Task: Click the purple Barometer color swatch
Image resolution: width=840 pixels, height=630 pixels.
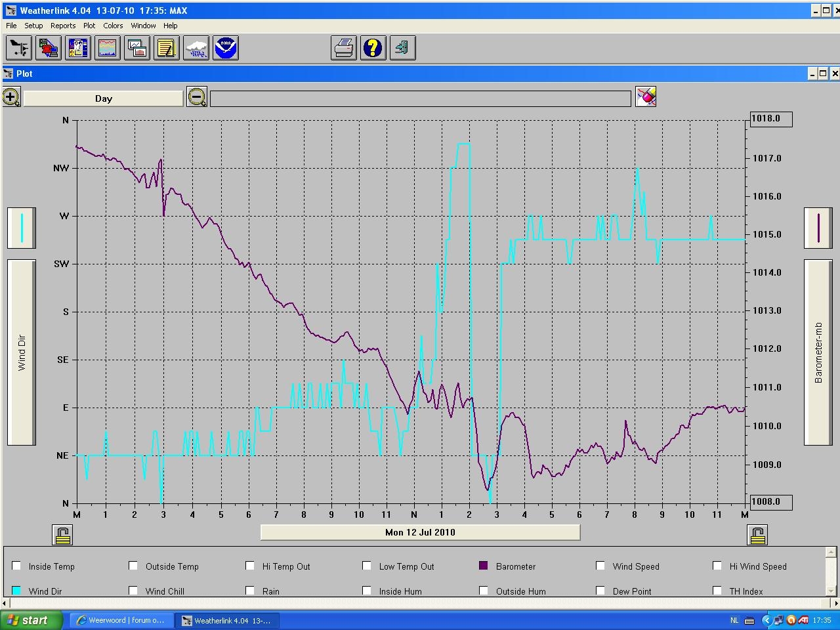Action: click(x=484, y=566)
